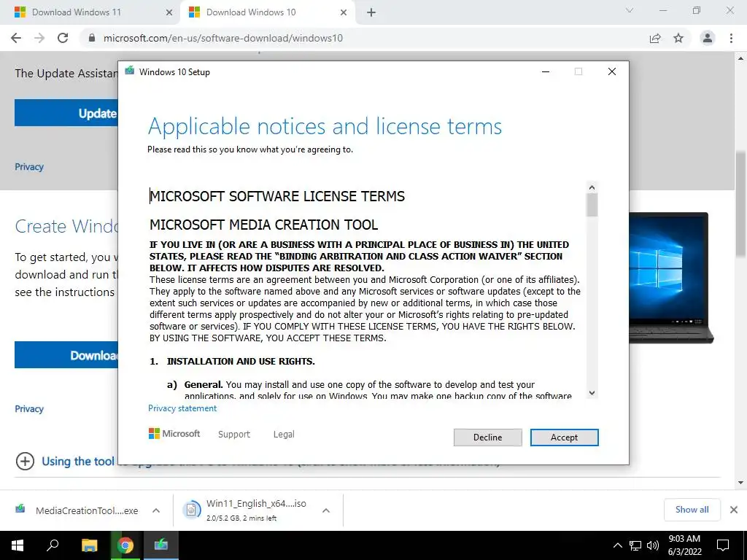747x560 pixels.
Task: Expand Win11 iso download options chevron
Action: [x=326, y=510]
